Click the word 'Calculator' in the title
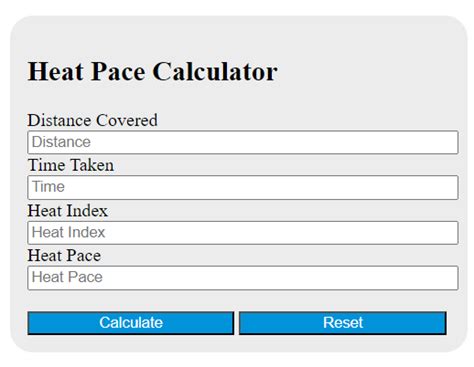474x367 pixels. point(215,71)
